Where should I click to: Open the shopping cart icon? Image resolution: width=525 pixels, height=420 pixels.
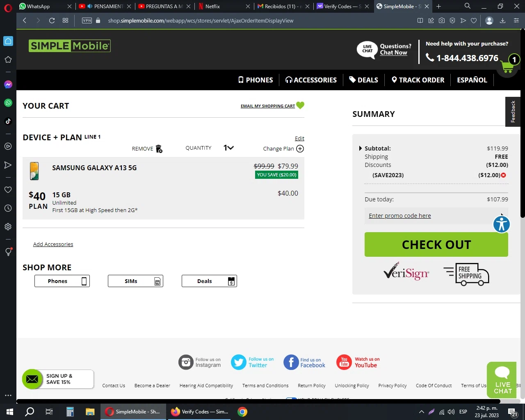pos(507,67)
